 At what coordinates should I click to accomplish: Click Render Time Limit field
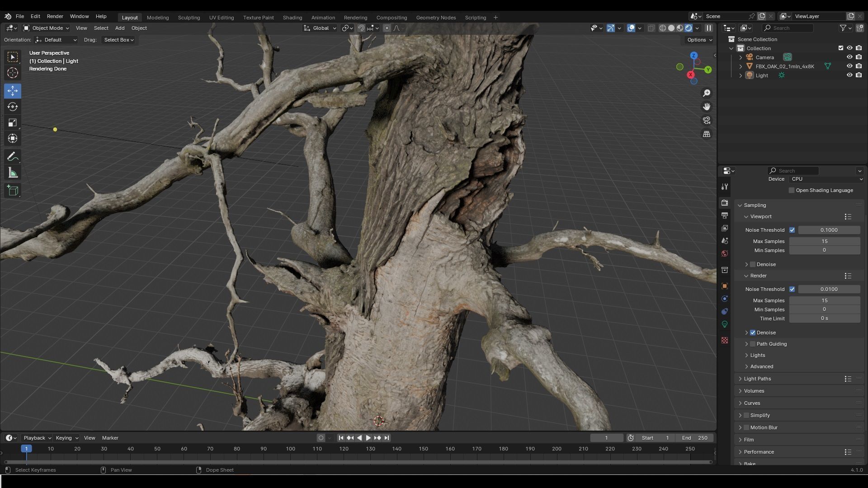[x=824, y=319]
